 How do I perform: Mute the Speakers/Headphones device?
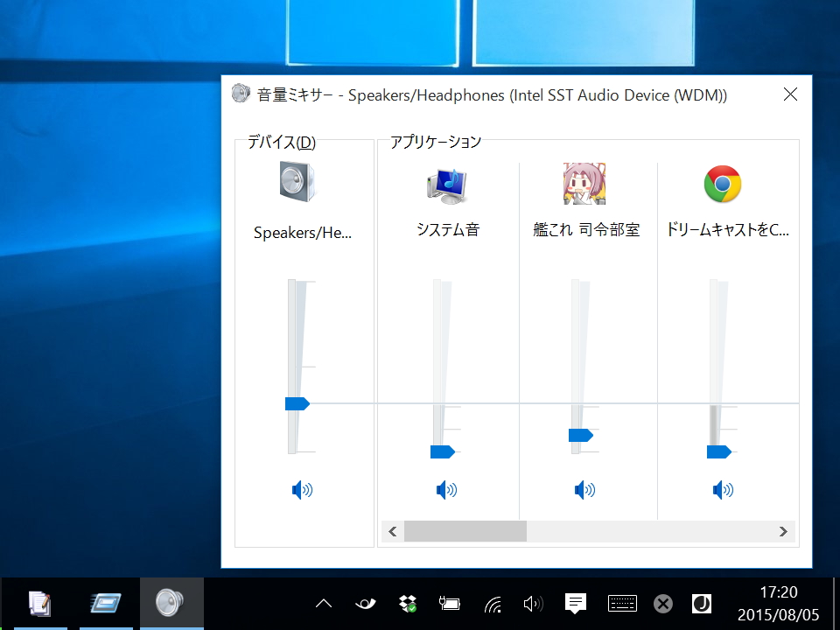click(x=302, y=490)
